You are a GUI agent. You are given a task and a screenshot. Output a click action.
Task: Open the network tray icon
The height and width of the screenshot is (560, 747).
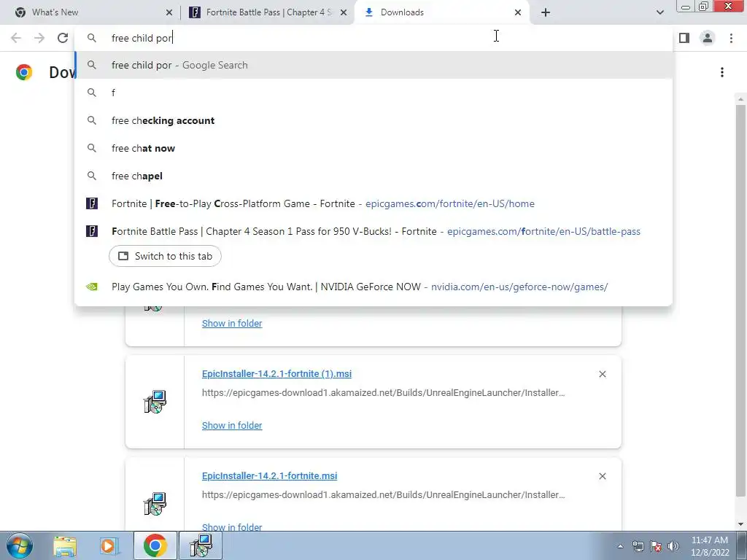638,546
